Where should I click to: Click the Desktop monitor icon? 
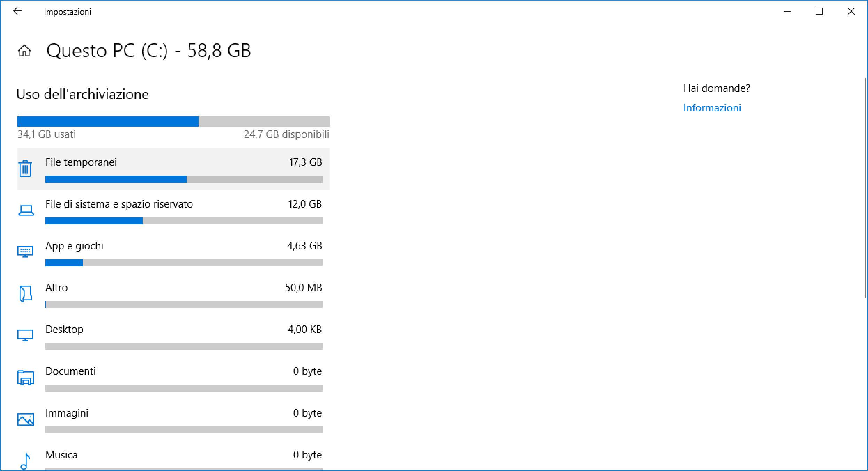click(25, 335)
